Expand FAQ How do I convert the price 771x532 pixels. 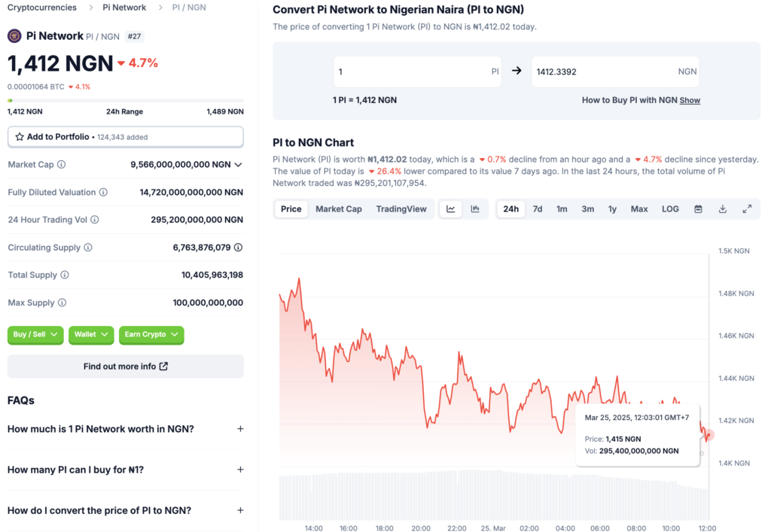pos(126,510)
